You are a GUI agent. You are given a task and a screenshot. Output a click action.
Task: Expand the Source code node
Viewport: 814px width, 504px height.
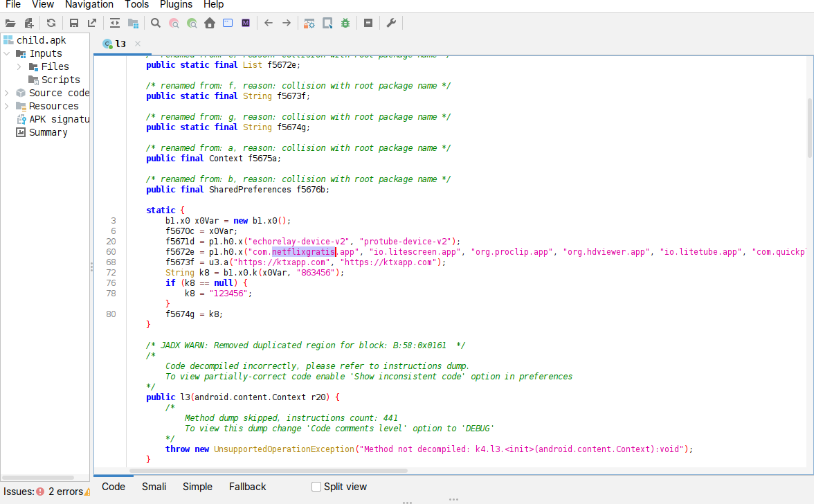click(x=7, y=93)
